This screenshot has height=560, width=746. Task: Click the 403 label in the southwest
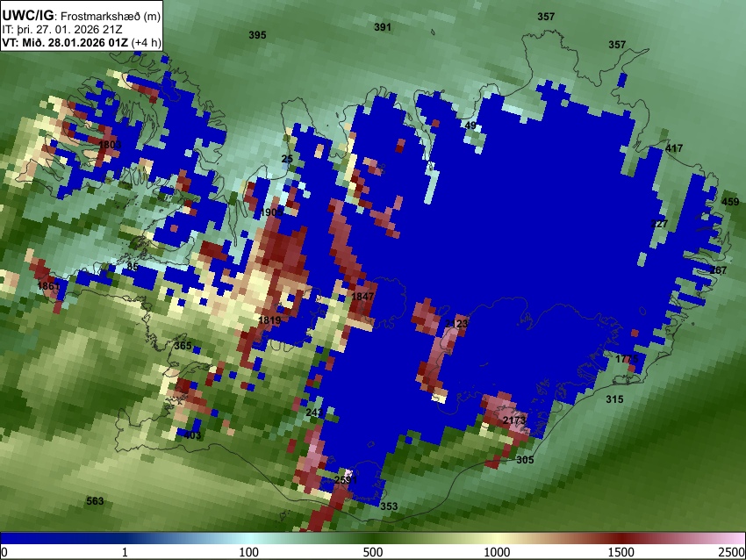click(192, 435)
